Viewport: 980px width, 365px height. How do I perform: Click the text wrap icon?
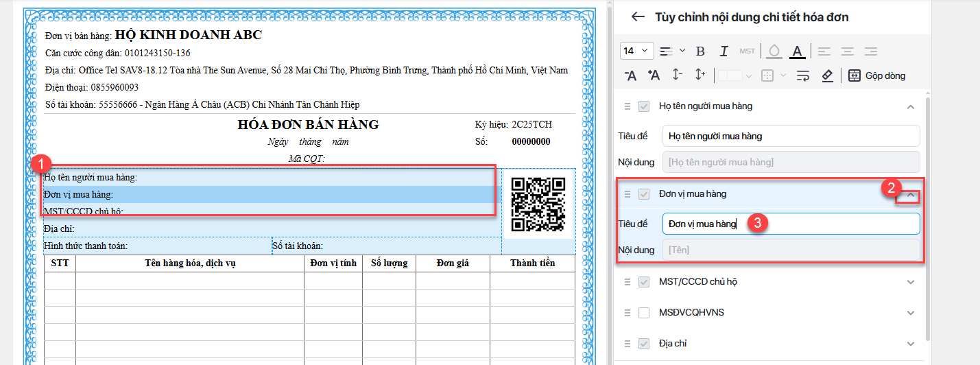pyautogui.click(x=803, y=75)
